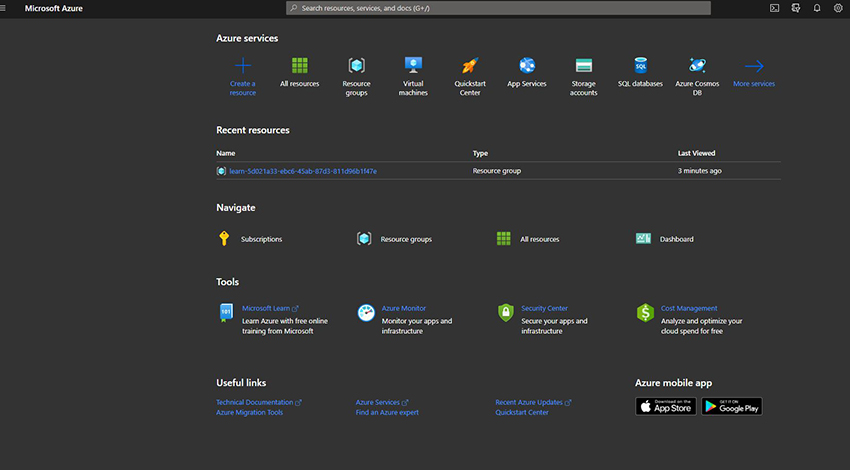Screen dimensions: 850x470
Task: Open Storage accounts service
Action: 584,66
